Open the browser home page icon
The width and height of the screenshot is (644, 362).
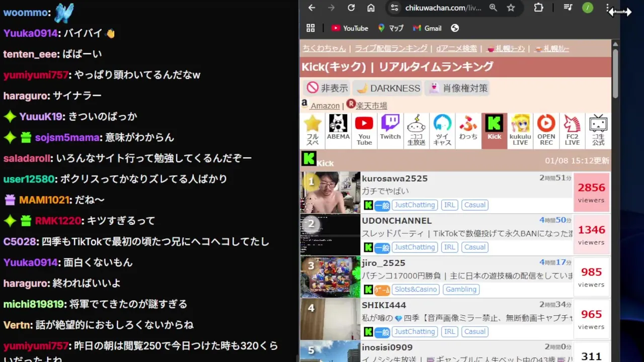(371, 8)
